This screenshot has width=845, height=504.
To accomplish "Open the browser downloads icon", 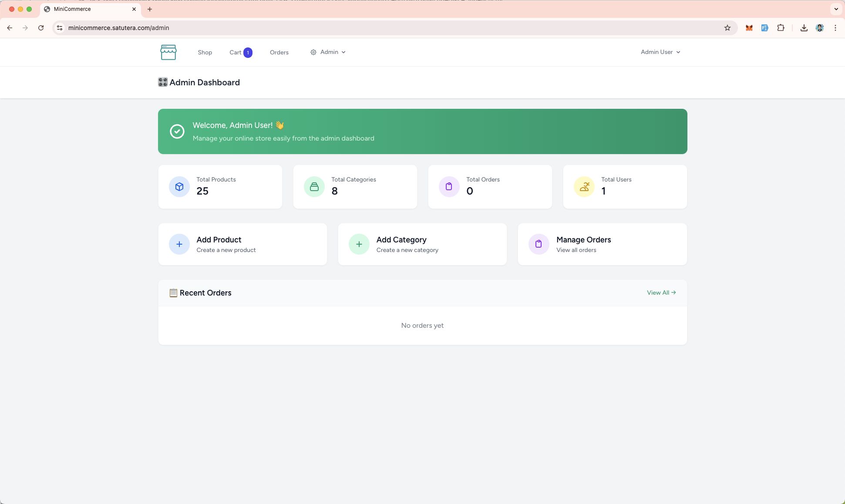I will pos(804,28).
